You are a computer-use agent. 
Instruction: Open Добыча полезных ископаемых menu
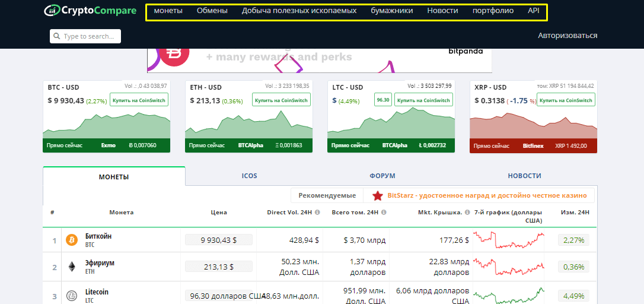tap(299, 11)
